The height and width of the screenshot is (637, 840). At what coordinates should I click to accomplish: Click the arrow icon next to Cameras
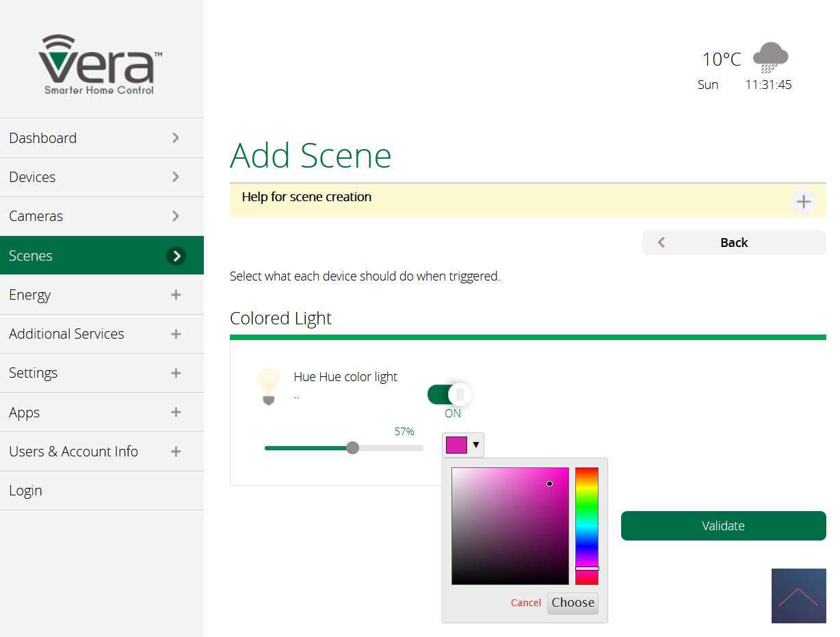click(x=176, y=216)
